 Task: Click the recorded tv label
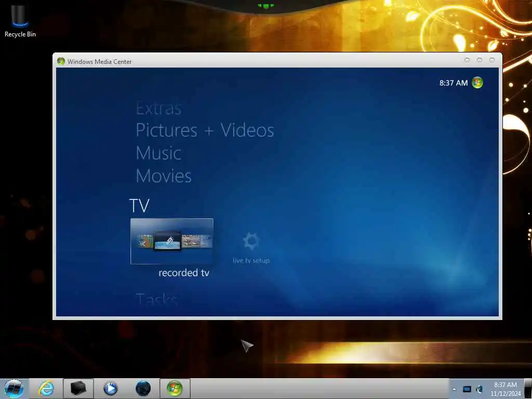pyautogui.click(x=183, y=273)
